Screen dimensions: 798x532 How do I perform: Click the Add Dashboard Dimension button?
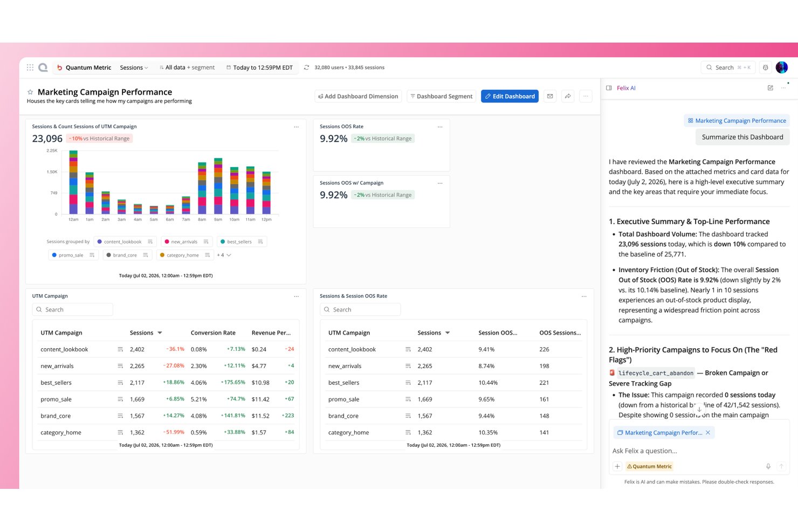[358, 96]
